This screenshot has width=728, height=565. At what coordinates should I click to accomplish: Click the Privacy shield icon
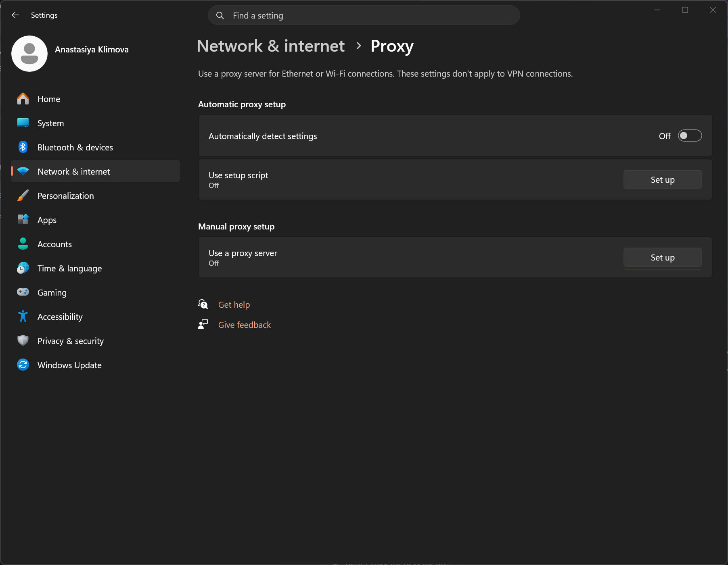pos(23,341)
